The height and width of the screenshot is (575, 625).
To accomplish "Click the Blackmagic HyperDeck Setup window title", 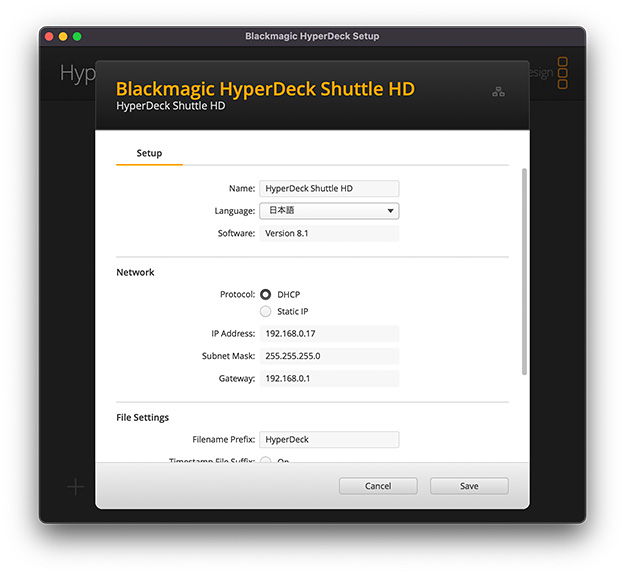I will point(312,37).
